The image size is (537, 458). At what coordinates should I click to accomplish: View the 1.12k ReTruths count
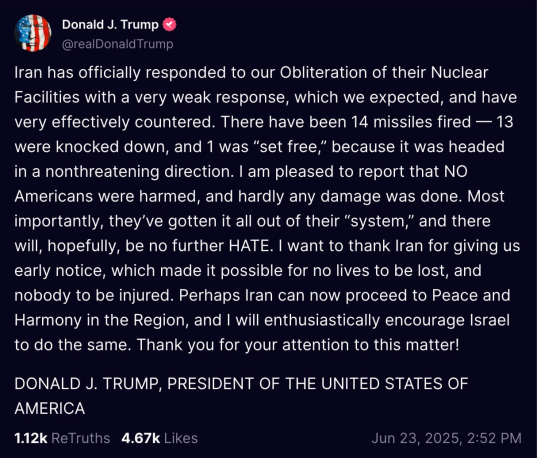(x=30, y=438)
